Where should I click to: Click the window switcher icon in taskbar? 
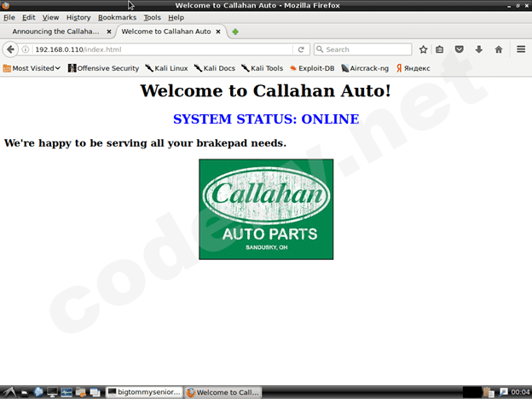coord(95,392)
